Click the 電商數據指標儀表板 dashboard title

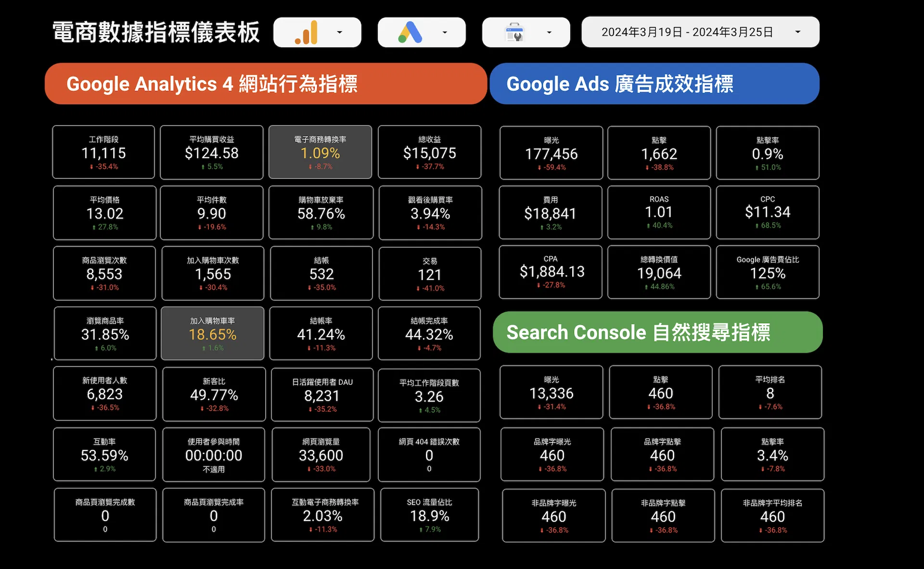click(x=156, y=32)
